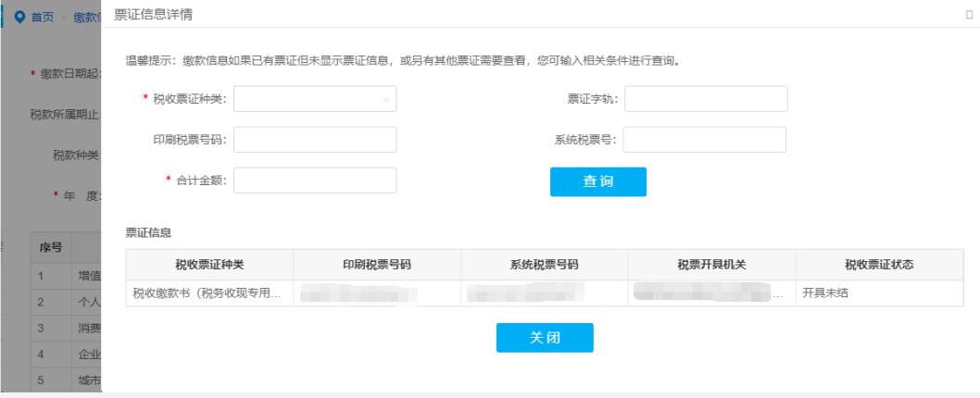Click the 税收票证状态 column header

tap(878, 265)
